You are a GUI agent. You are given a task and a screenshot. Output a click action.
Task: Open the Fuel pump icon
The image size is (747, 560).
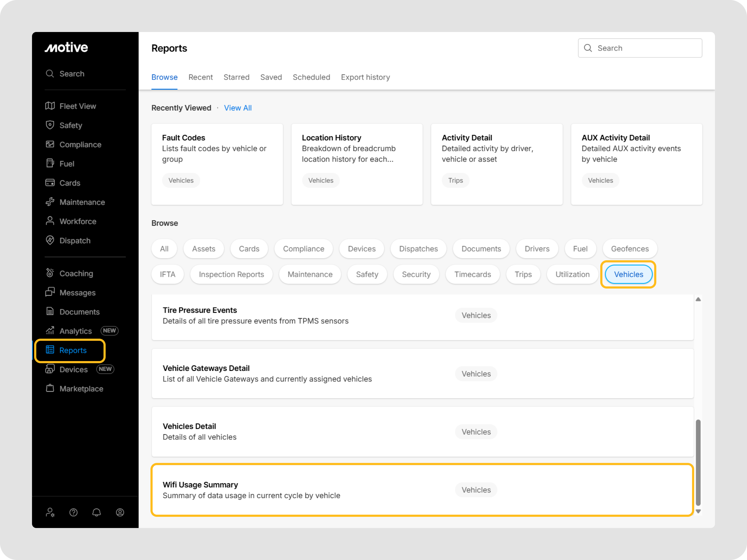pos(50,163)
